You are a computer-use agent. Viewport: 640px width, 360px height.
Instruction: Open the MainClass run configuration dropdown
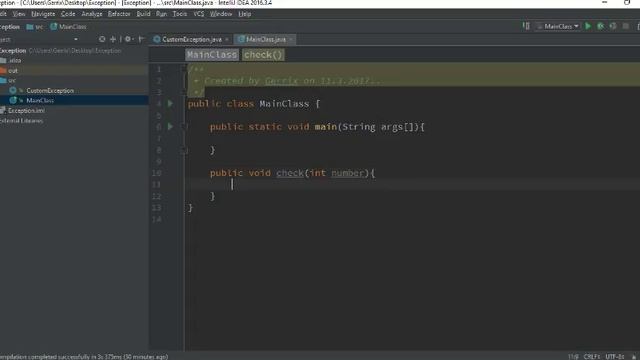(x=559, y=26)
